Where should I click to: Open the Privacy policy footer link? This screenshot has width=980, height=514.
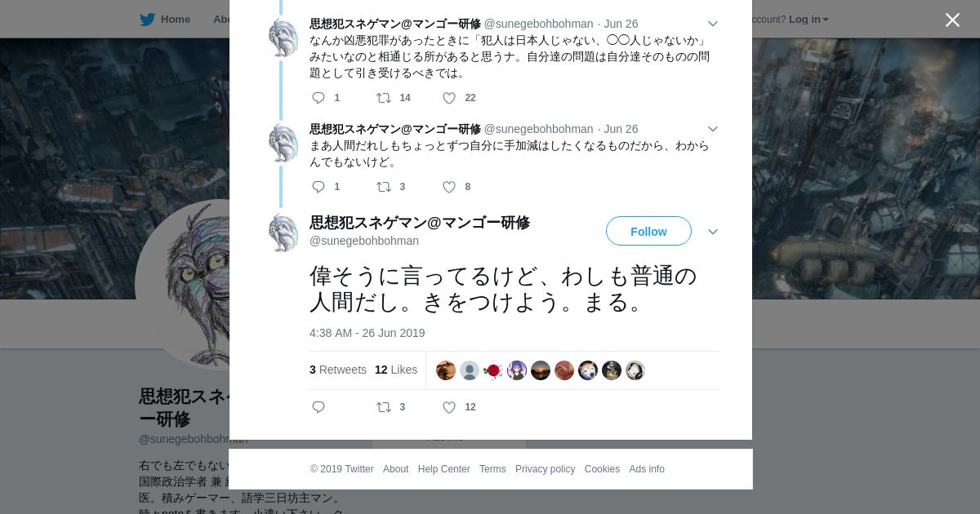(545, 469)
